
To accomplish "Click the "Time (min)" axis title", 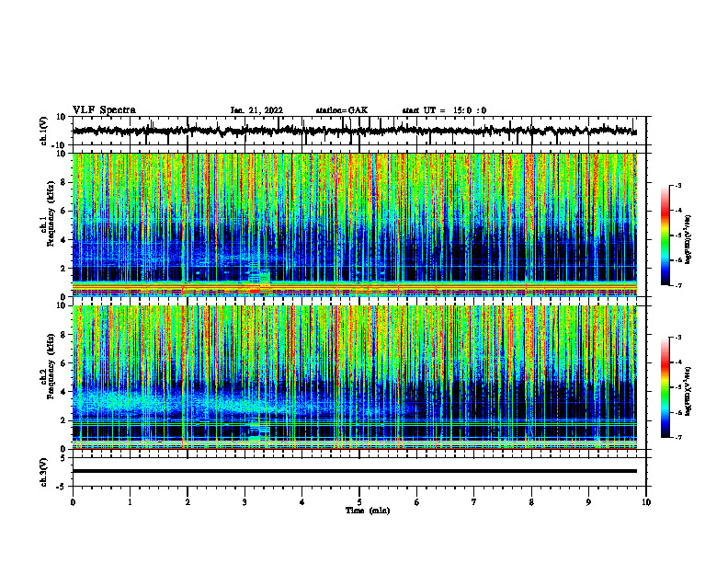I will coord(368,511).
